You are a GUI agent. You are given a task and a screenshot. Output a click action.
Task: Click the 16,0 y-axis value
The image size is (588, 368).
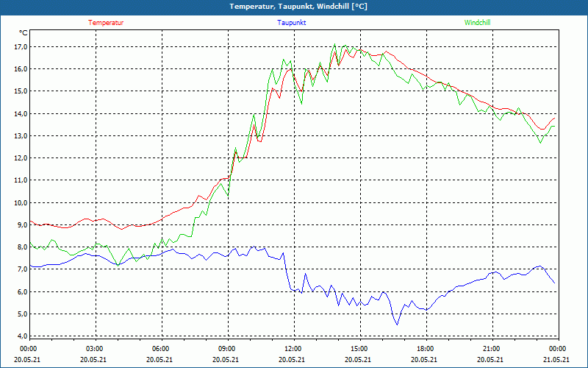click(21, 69)
